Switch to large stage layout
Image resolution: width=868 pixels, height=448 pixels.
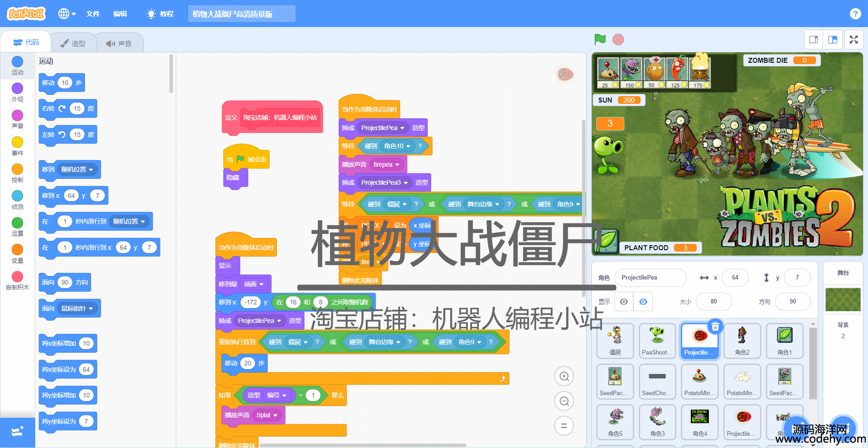pos(833,40)
